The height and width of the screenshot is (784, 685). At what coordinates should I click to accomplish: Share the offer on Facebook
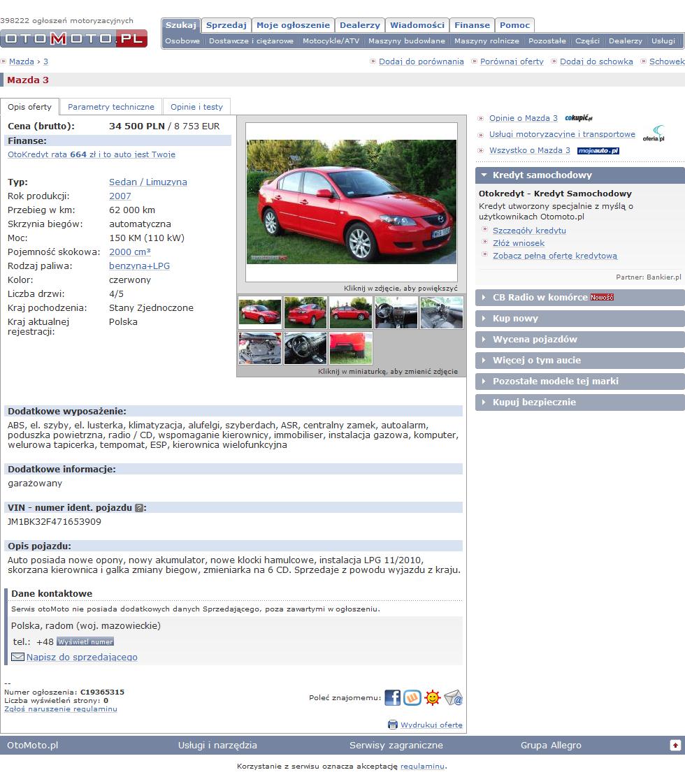(x=393, y=697)
